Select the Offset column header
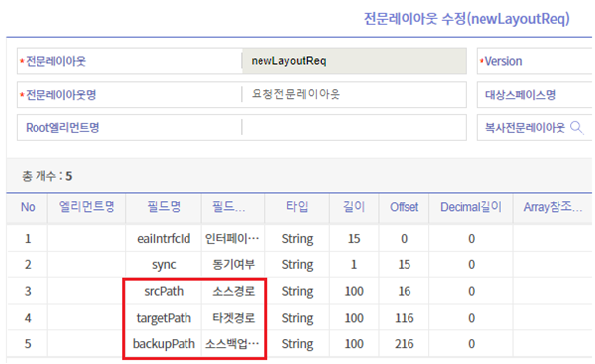The width and height of the screenshot is (595, 364). point(404,207)
